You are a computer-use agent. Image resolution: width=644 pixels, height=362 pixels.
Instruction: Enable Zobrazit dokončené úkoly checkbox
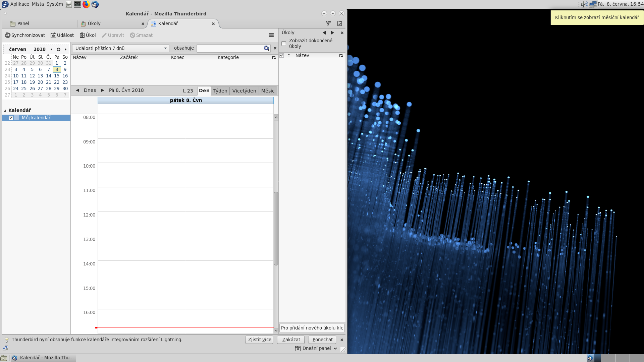(x=284, y=44)
